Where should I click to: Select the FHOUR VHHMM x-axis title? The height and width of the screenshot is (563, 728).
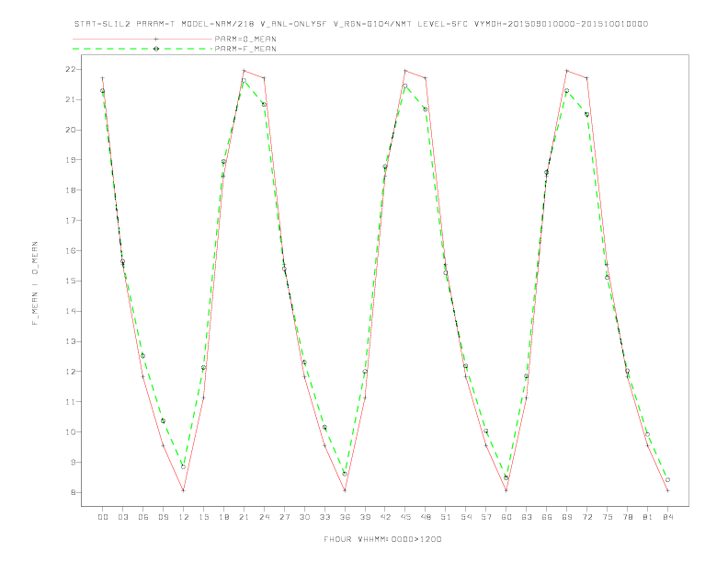[x=382, y=539]
